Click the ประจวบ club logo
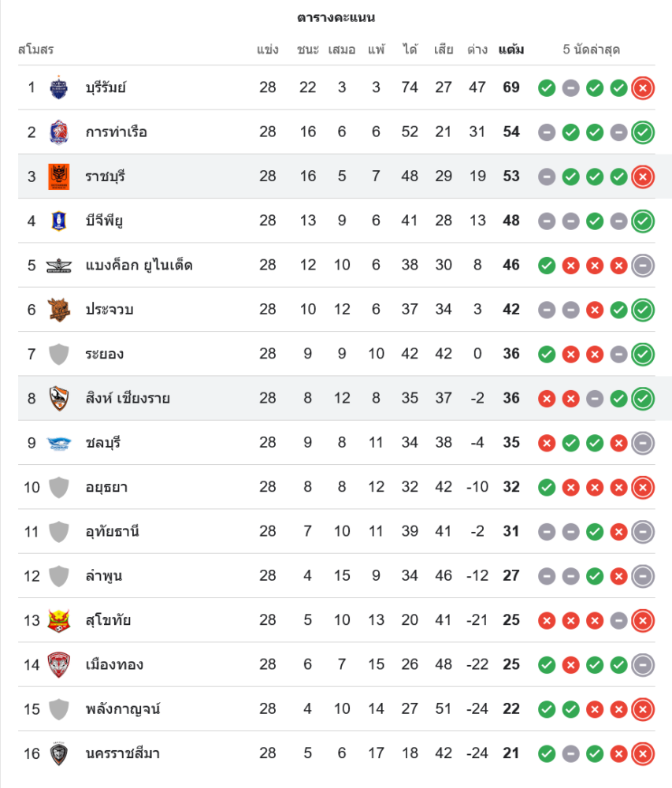Viewport: 672px width, 788px height. pos(59,310)
